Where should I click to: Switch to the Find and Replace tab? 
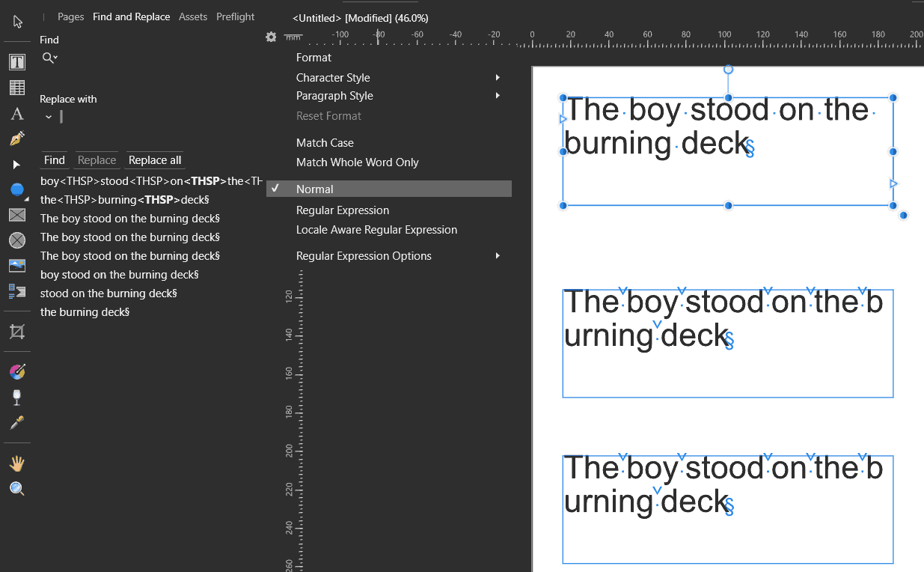pos(131,16)
